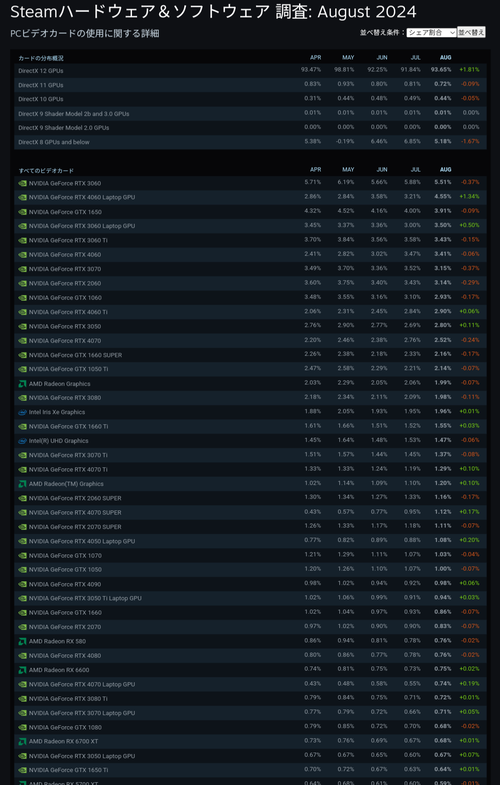
Task: Click Intel logo beside Intel(R) UHD Graphics
Action: coord(23,441)
